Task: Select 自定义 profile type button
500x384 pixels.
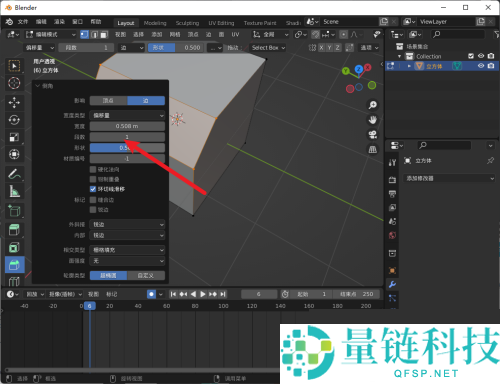Action: click(x=146, y=275)
